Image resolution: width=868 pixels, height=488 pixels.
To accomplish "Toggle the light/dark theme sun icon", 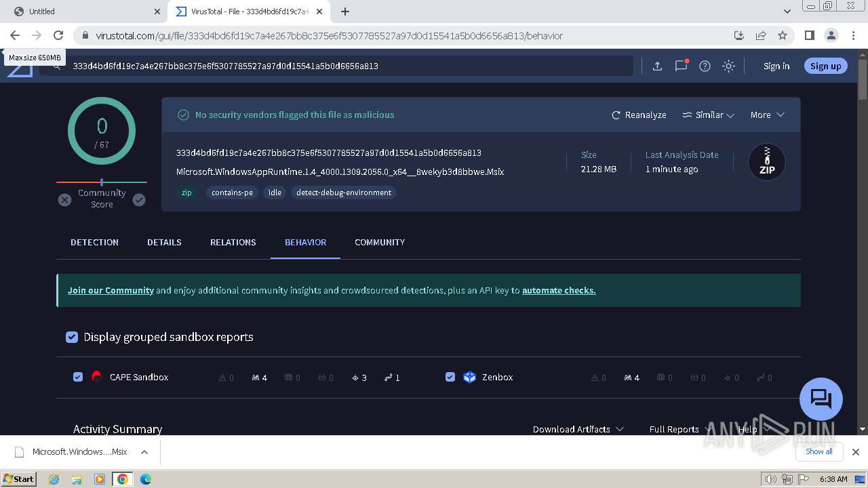I will coord(728,66).
